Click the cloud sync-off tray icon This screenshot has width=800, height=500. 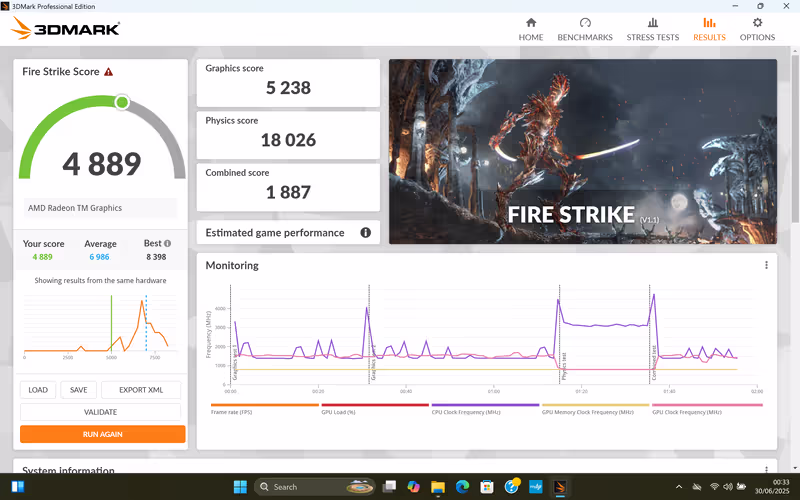point(696,487)
